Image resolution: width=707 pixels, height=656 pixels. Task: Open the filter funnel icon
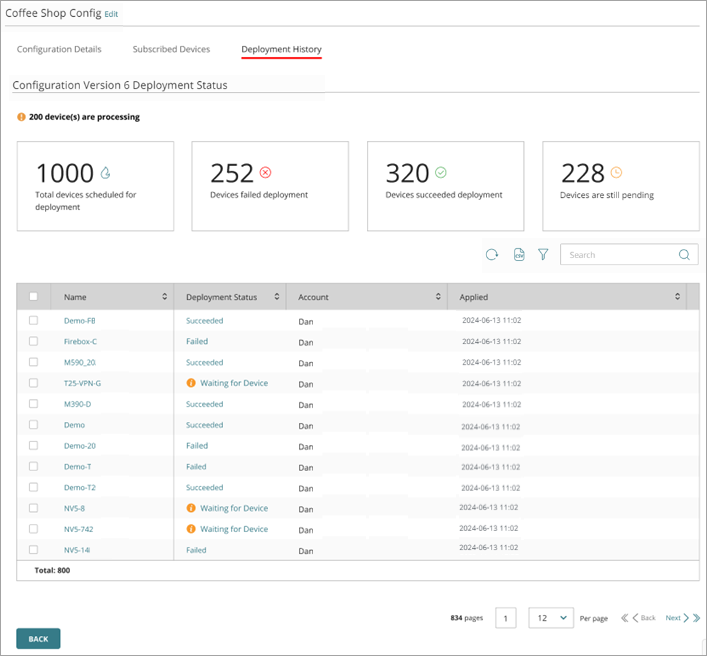pos(543,255)
